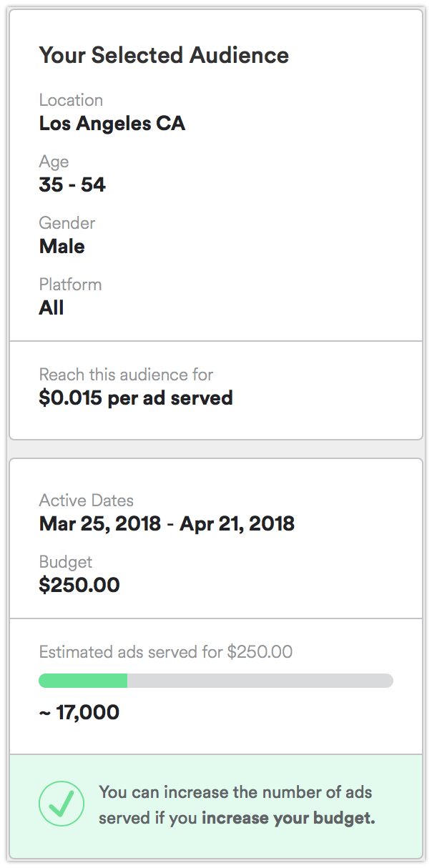Click the Budget label
This screenshot has width=432, height=868.
[66, 561]
